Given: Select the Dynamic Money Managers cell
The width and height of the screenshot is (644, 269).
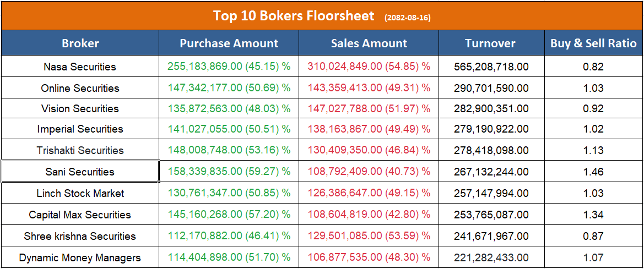Looking at the screenshot, I should [80, 257].
